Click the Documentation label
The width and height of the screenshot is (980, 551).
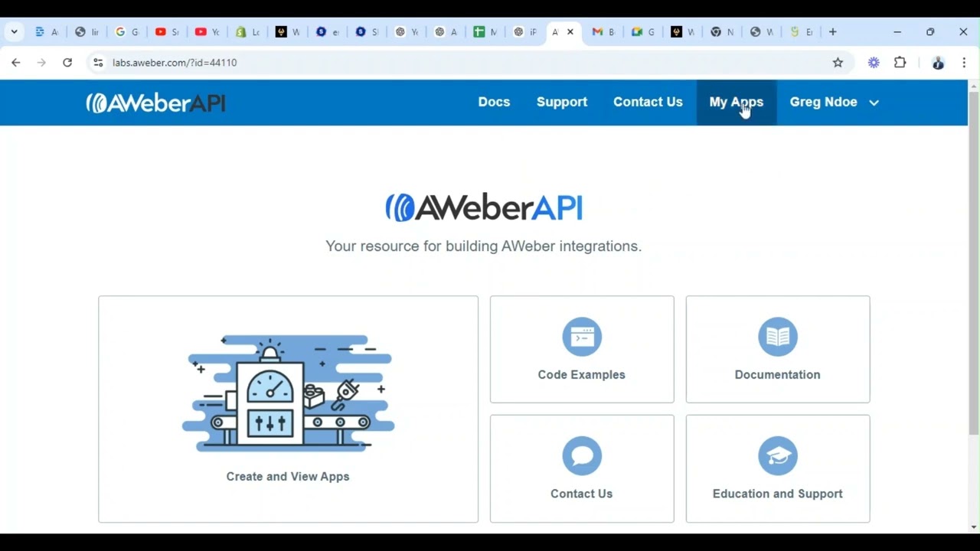pos(778,375)
